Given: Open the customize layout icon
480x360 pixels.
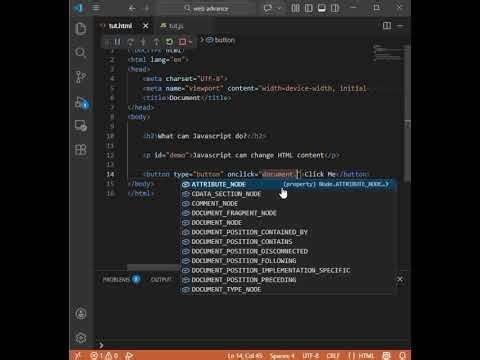Looking at the screenshot, I should (x=295, y=8).
